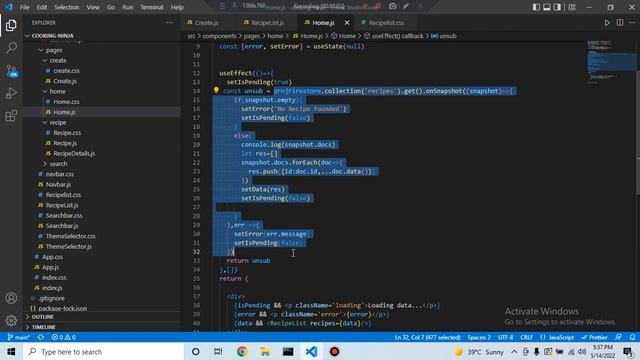Open File Explorer from the taskbar
Screen dimensions: 640x360
click(265, 352)
